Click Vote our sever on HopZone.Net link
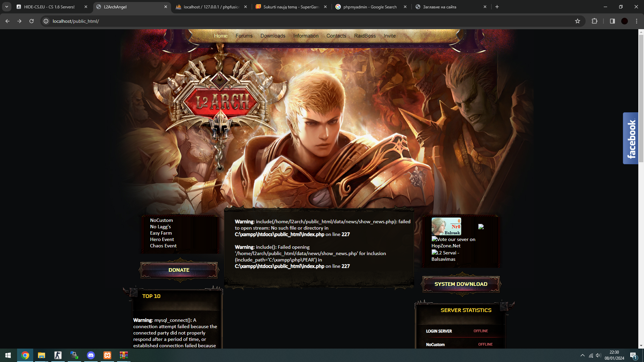This screenshot has height=362, width=644. click(x=453, y=242)
